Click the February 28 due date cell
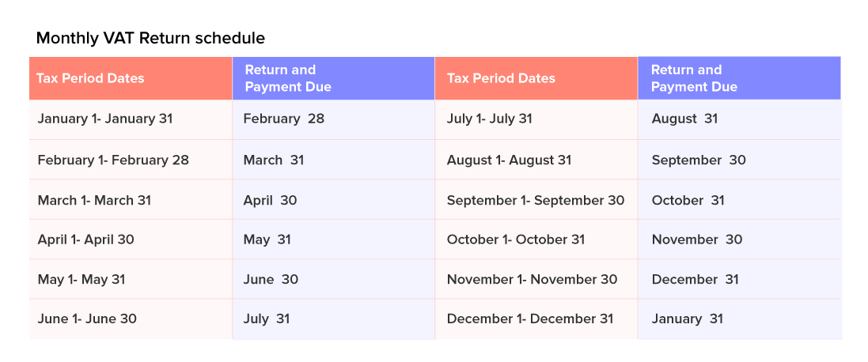This screenshot has width=868, height=362. pyautogui.click(x=284, y=119)
